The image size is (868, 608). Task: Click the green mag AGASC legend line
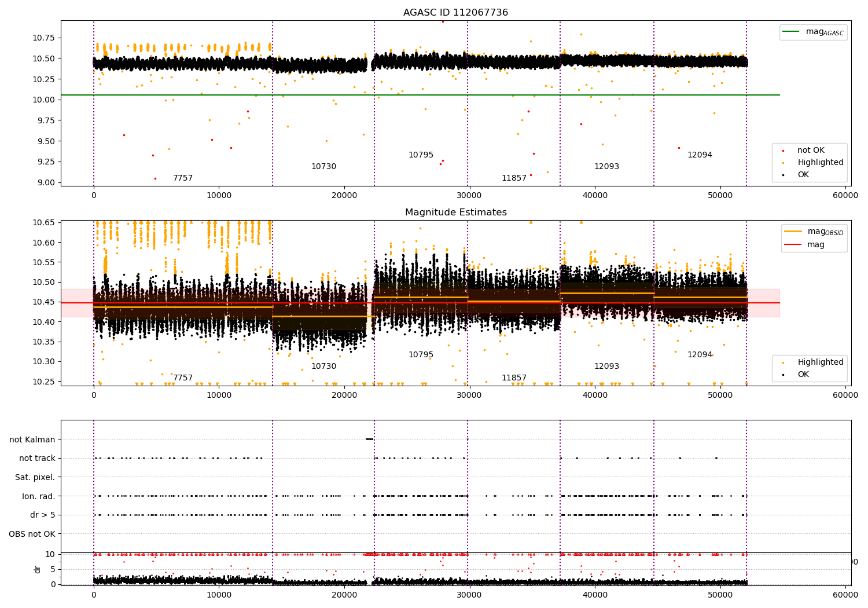click(x=791, y=32)
